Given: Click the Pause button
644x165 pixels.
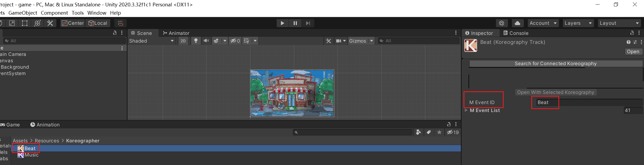Looking at the screenshot, I should [295, 23].
